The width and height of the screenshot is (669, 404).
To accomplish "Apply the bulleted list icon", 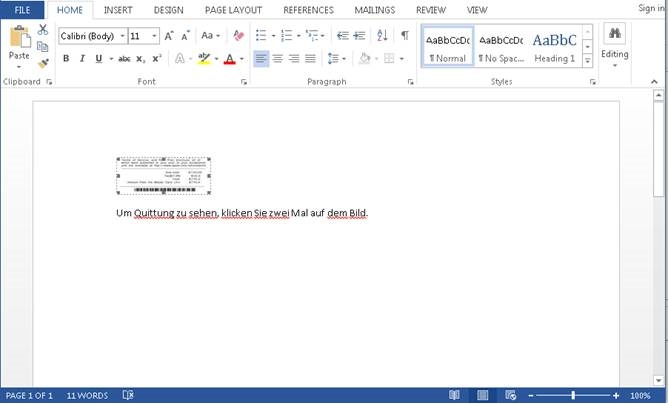I will (x=261, y=35).
